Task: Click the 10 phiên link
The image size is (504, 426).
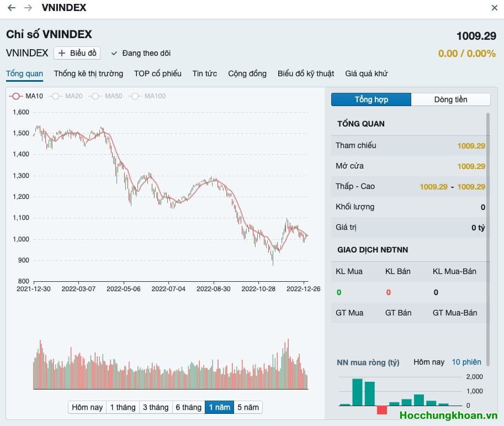Action: 466,362
